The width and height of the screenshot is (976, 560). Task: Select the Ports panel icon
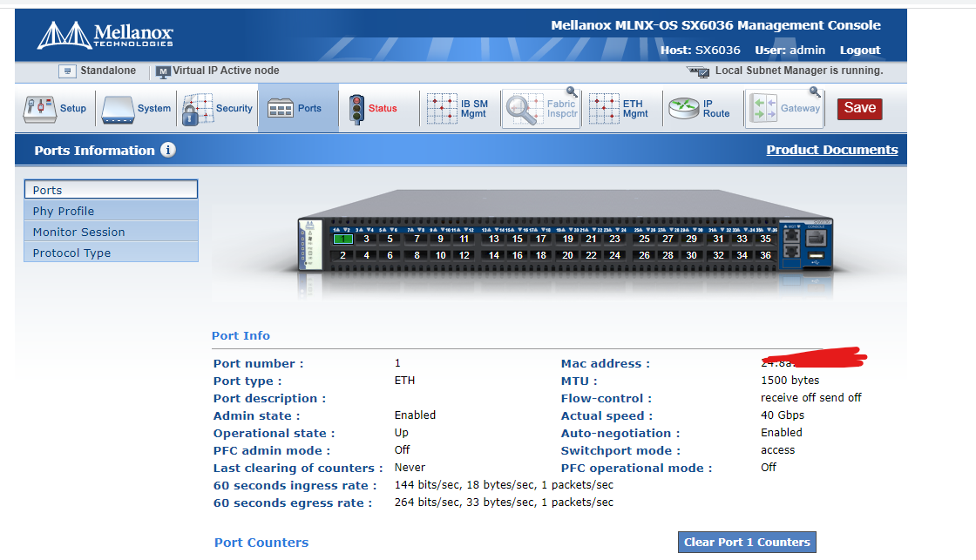point(280,109)
